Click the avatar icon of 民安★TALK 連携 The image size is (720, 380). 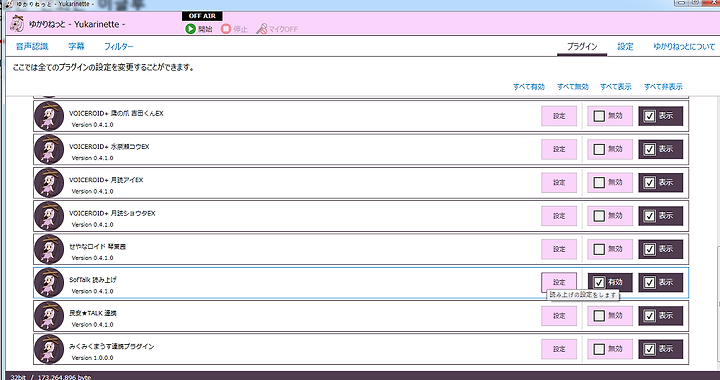49,316
